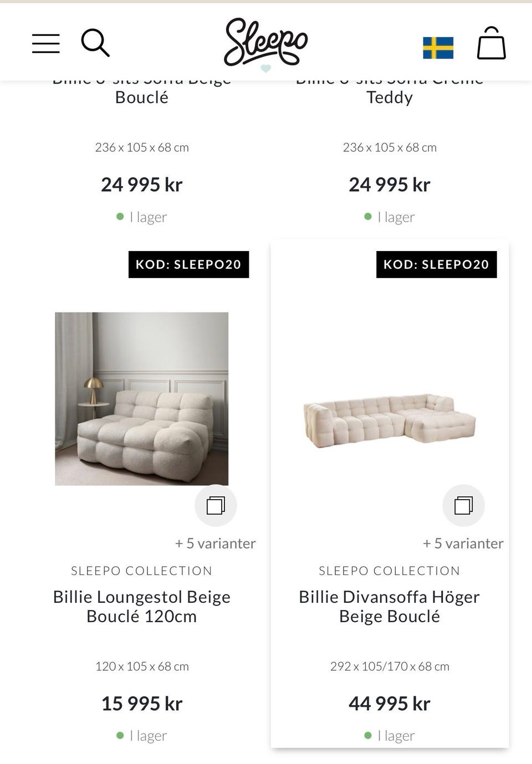Open the search magnifier
Image resolution: width=532 pixels, height=764 pixels.
(95, 43)
